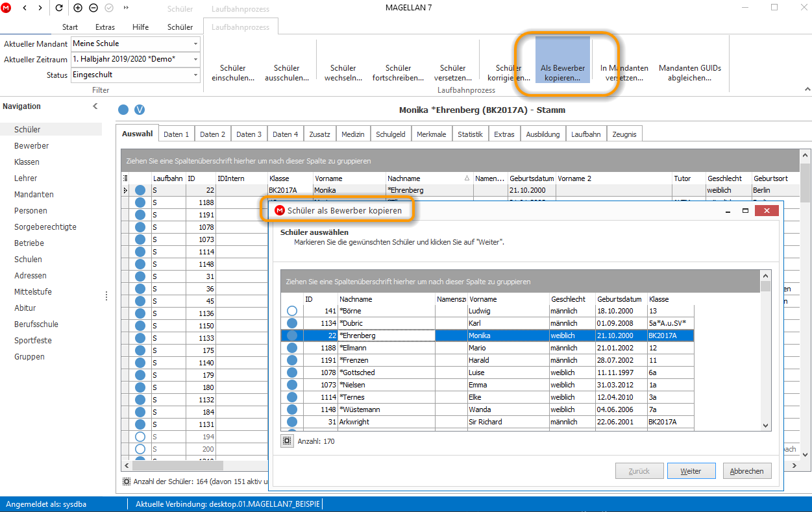Open the Aktueller Zeitraum dropdown
The image size is (812, 512).
pyautogui.click(x=195, y=59)
